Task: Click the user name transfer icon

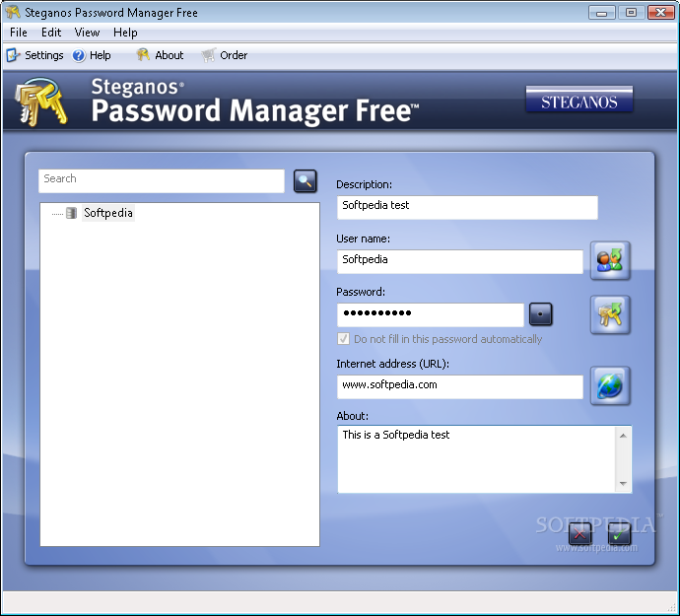Action: 610,260
